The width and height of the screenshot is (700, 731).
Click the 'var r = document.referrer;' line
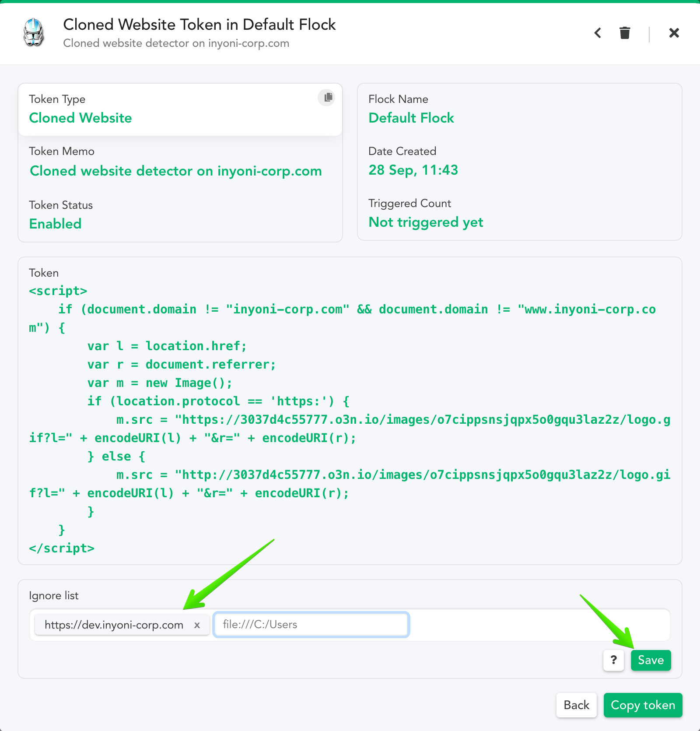(x=182, y=364)
